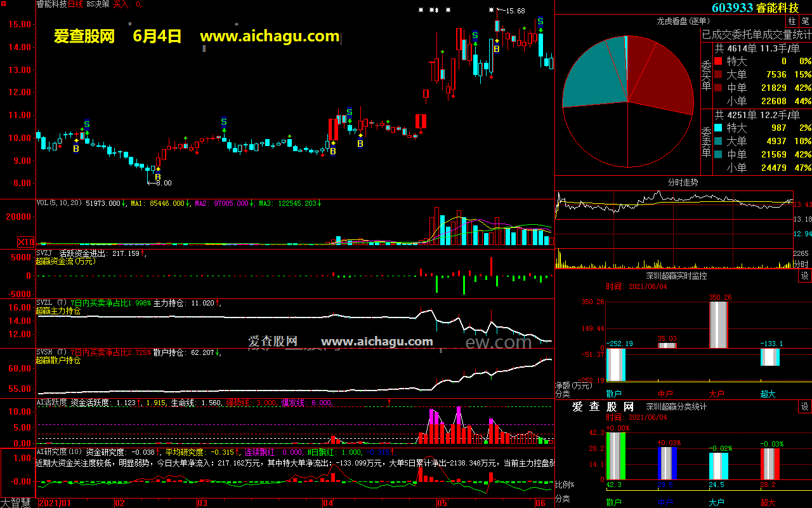Select the 龙虎看盘(逐单) panel title

click(683, 21)
